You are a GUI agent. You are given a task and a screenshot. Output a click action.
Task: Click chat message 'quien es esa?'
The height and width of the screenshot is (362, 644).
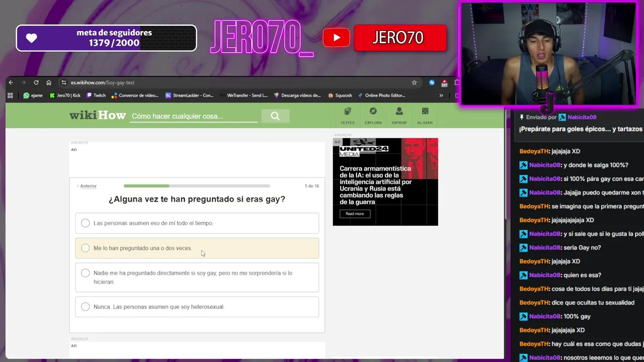click(x=582, y=275)
